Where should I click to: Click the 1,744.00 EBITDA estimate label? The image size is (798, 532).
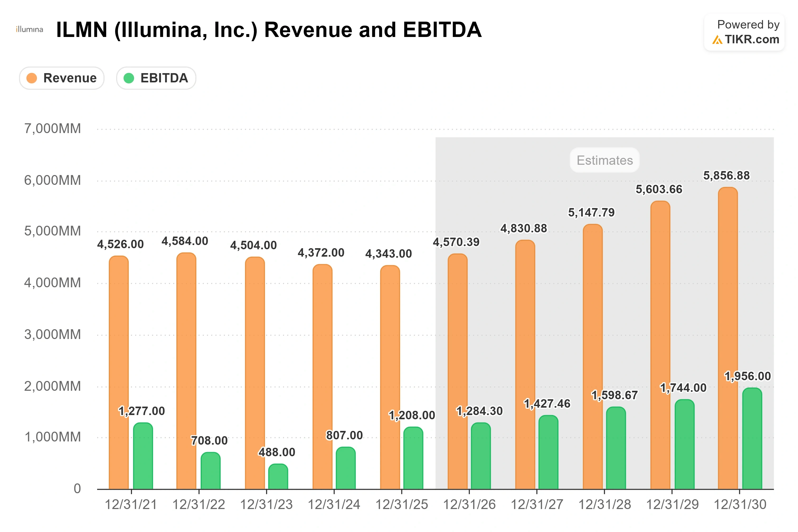click(x=683, y=388)
